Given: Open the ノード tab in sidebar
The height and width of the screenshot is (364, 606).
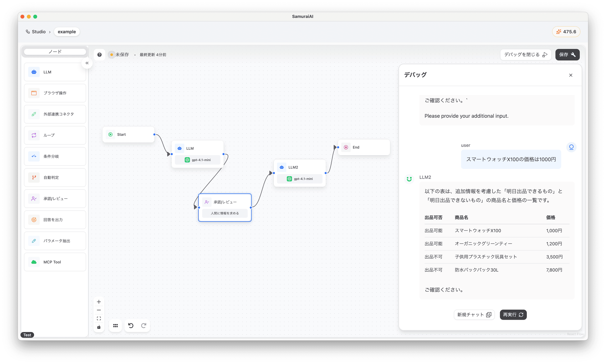Looking at the screenshot, I should [55, 52].
